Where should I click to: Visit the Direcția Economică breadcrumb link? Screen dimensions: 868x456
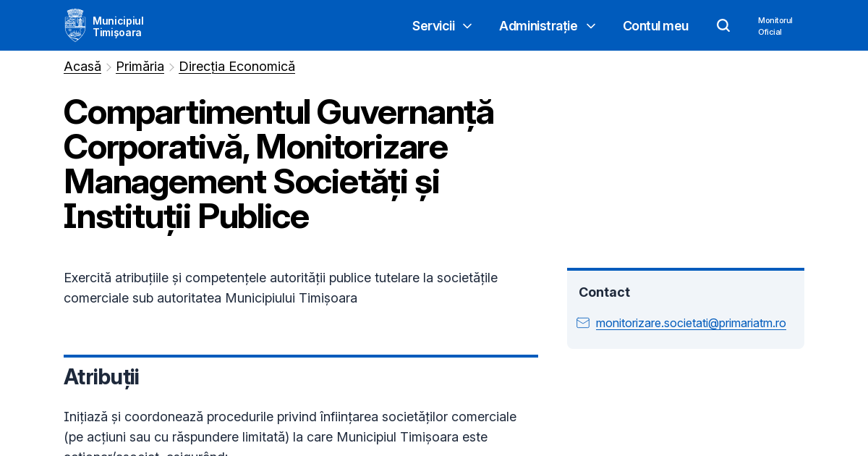coord(237,66)
